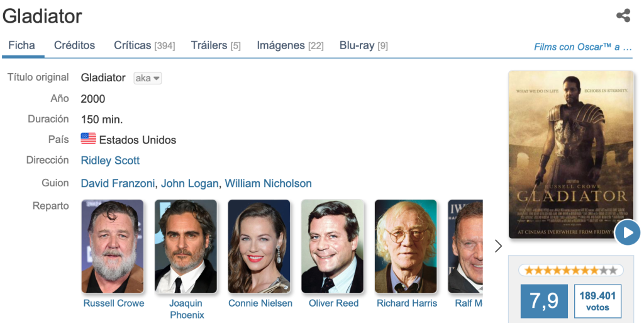Switch to the Créditos tab

pos(74,45)
